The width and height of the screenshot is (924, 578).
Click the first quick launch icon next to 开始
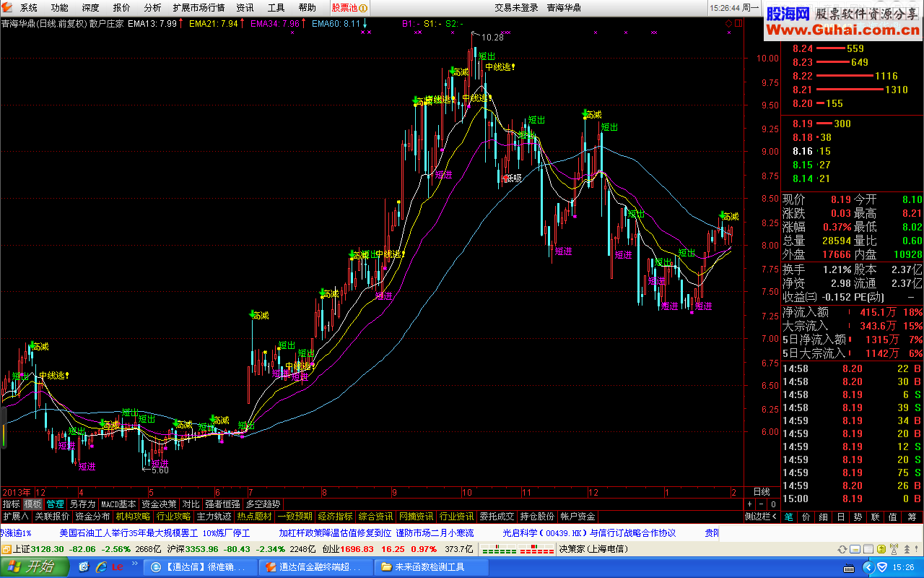85,567
